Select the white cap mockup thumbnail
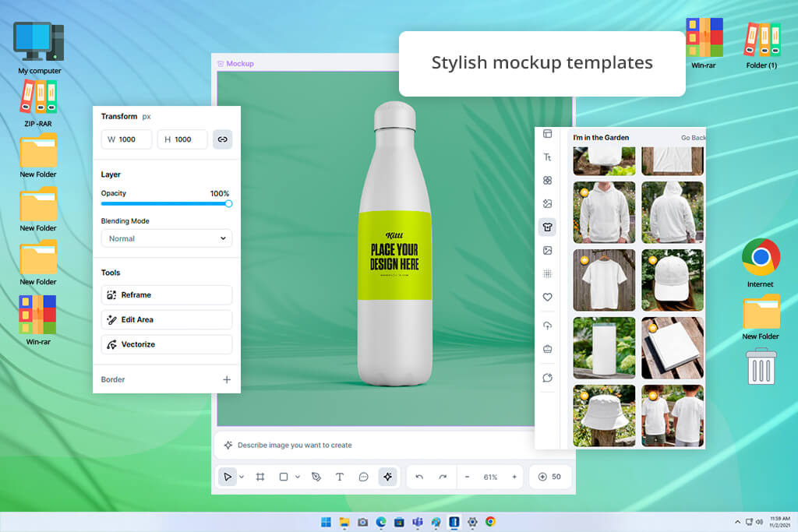Viewport: 798px width, 532px height. pos(673,280)
